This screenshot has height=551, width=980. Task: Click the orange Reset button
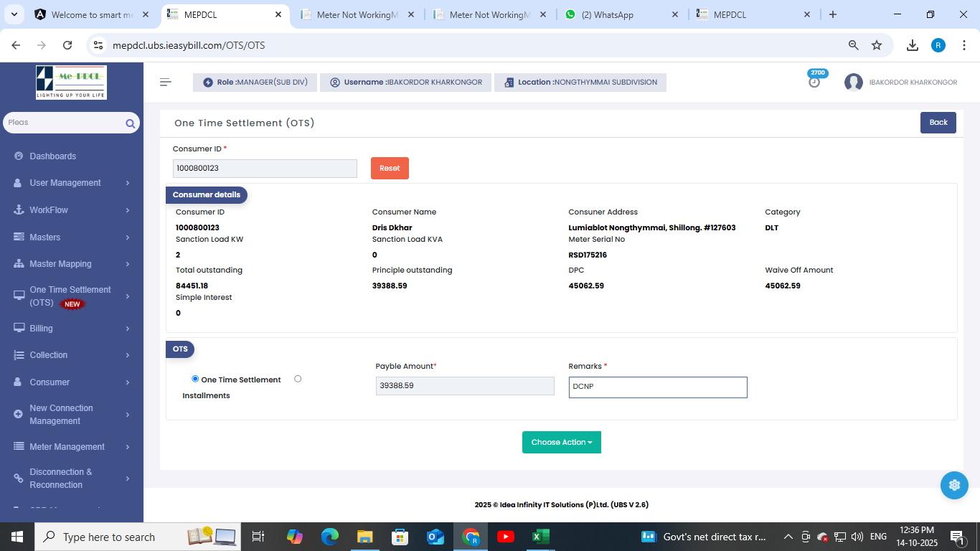tap(390, 168)
